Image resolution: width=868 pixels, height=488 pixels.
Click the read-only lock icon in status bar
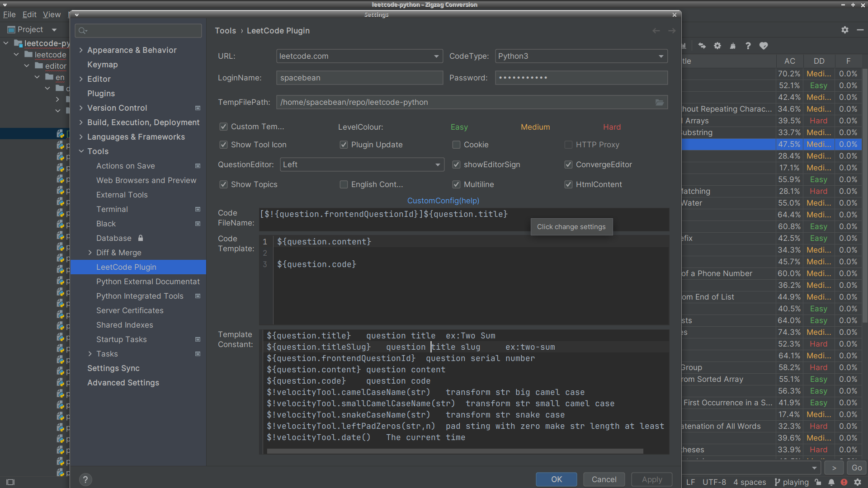pos(818,482)
